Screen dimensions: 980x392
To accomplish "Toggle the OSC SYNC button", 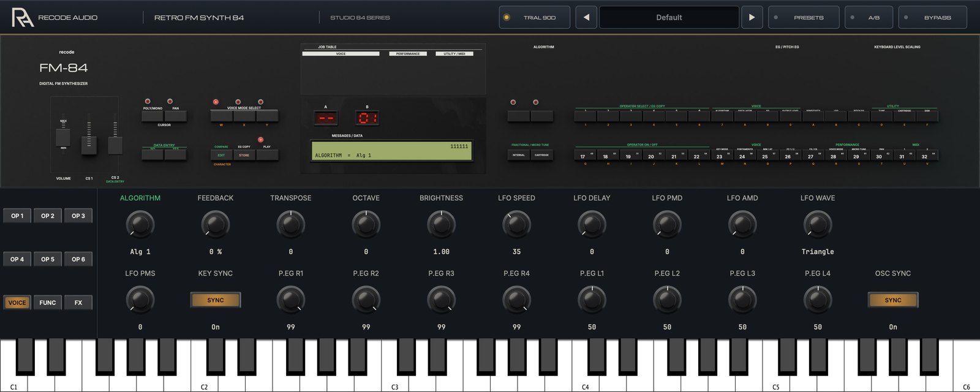I will [893, 300].
